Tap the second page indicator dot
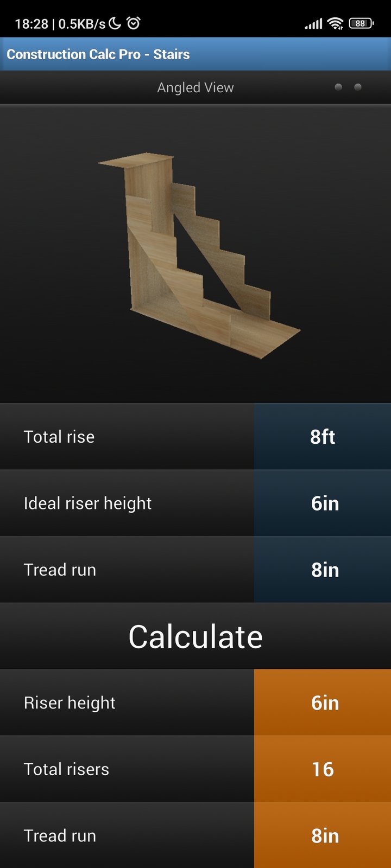391x868 pixels. 358,87
